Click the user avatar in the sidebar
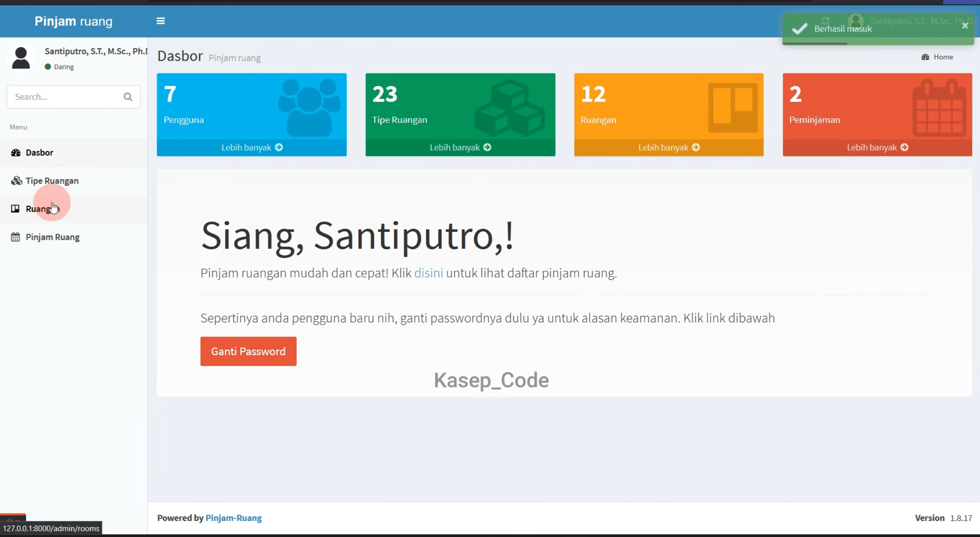Viewport: 980px width, 537px height. 21,58
